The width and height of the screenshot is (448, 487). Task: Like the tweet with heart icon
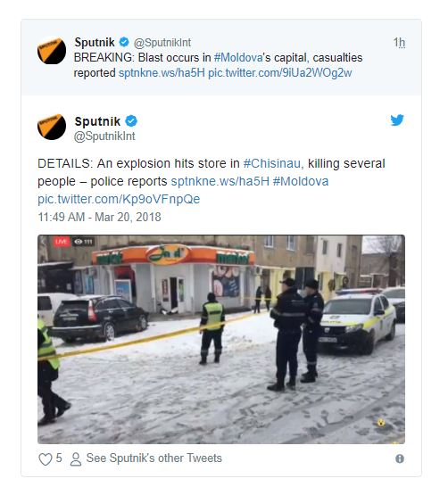point(46,459)
